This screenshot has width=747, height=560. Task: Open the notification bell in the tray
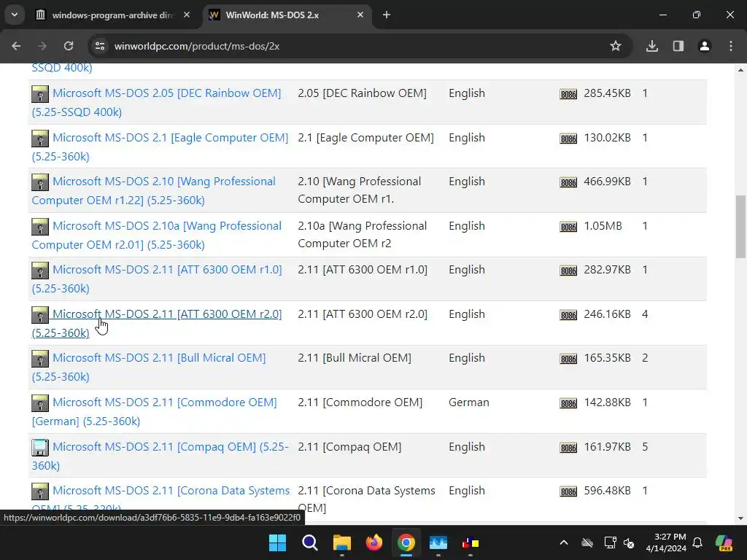[x=697, y=542]
